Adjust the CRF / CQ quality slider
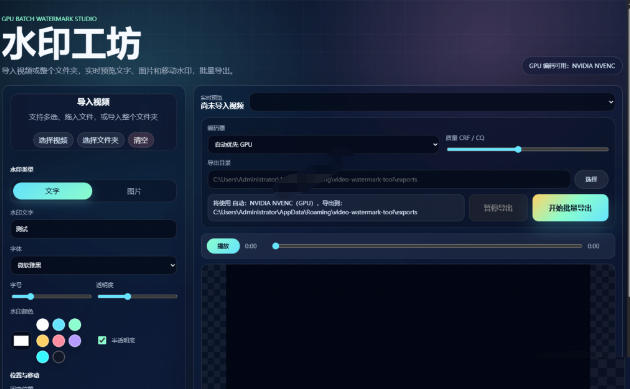 (528, 149)
